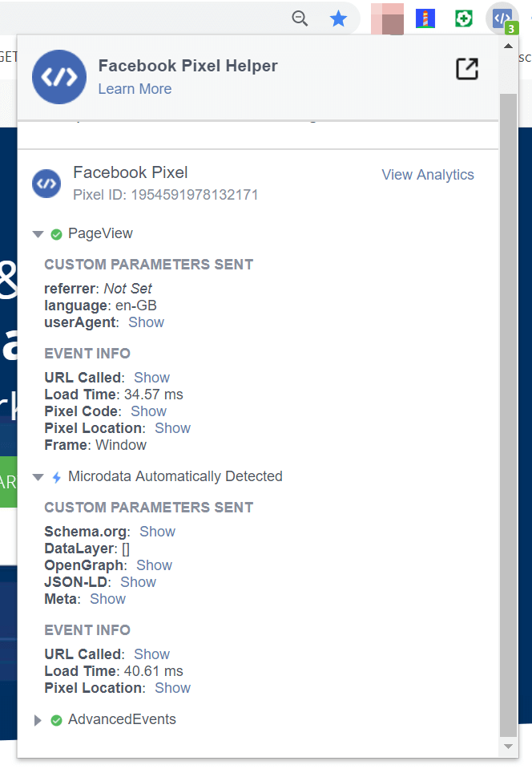Collapse the PageView event section
This screenshot has height=769, width=532.
coord(38,233)
